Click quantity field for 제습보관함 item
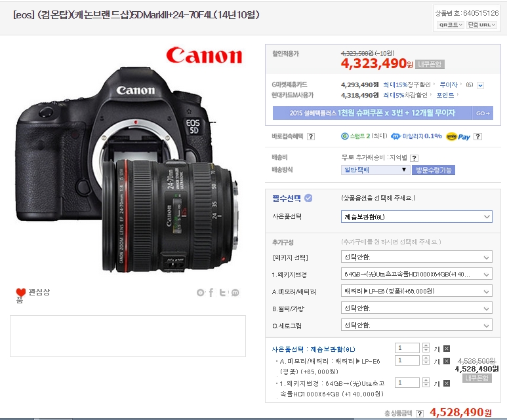This screenshot has height=420, width=507. [x=407, y=348]
